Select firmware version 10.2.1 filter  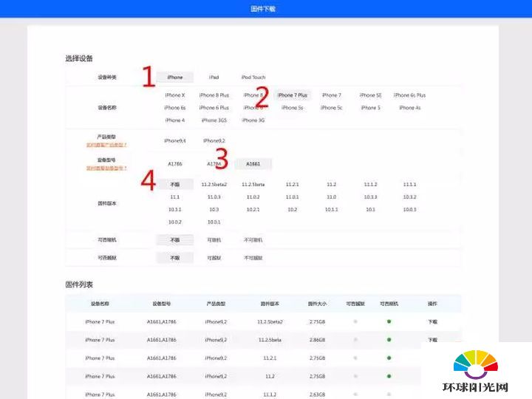253,210
